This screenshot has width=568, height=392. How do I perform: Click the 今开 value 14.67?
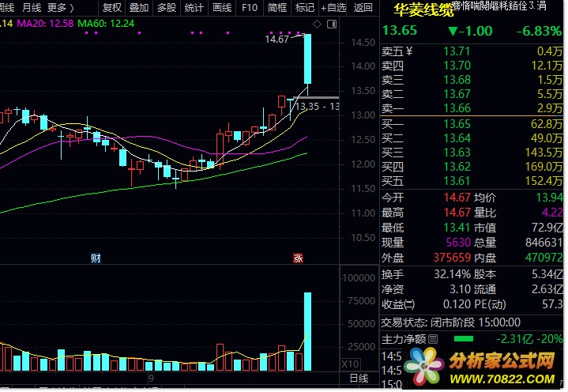tap(457, 198)
